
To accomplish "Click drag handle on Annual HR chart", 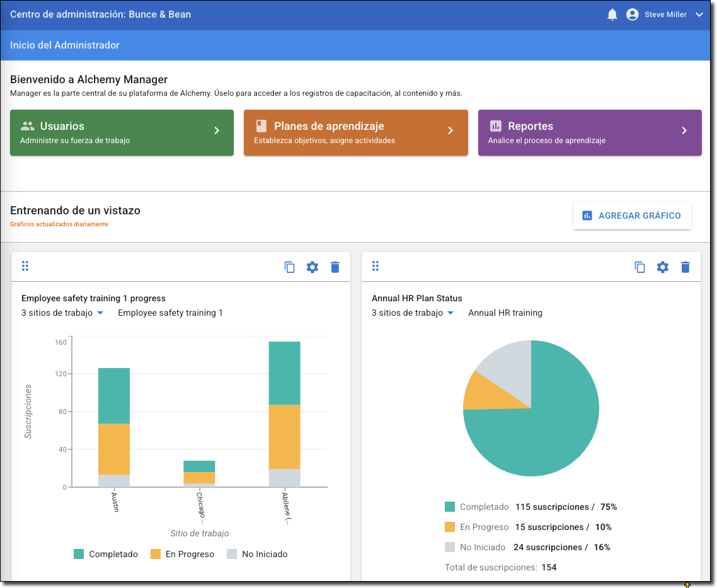I will [x=376, y=266].
